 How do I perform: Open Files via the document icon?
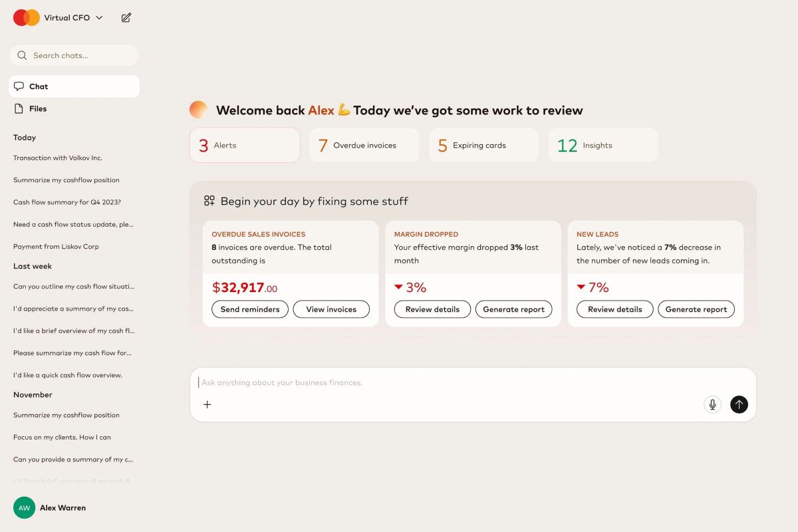(20, 109)
